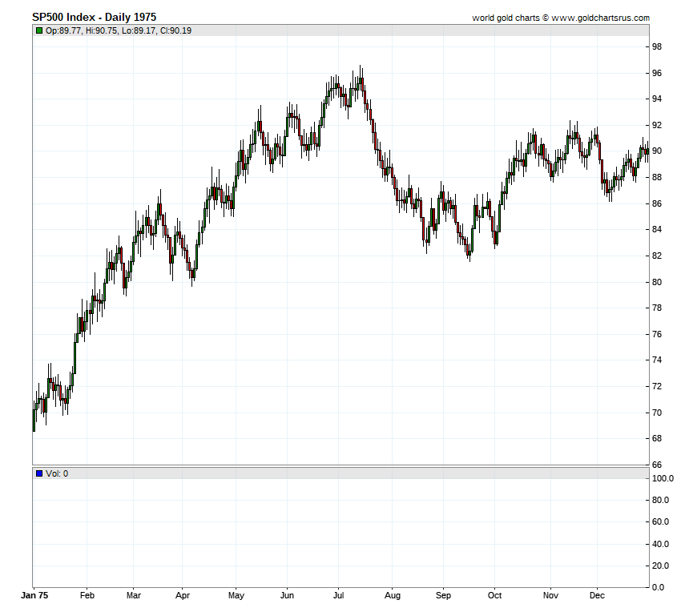Click the mid-September low candlestick near 82

(x=469, y=252)
